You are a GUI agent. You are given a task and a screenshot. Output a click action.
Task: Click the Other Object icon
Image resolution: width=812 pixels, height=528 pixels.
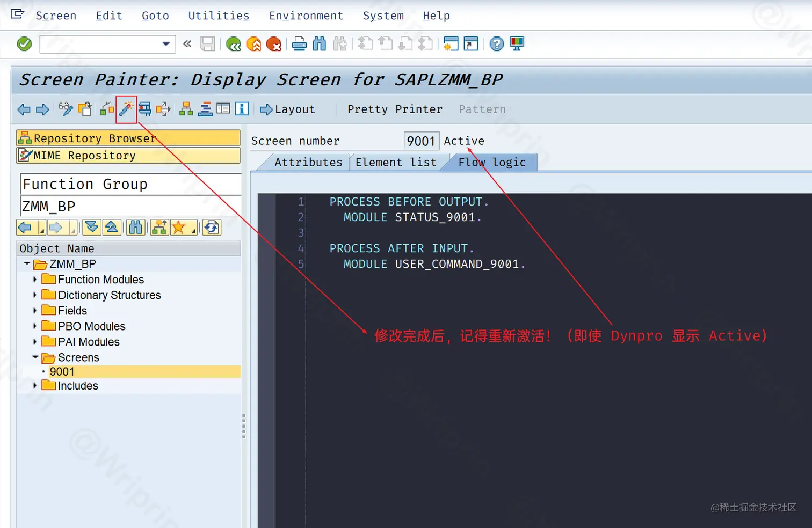pyautogui.click(x=85, y=109)
